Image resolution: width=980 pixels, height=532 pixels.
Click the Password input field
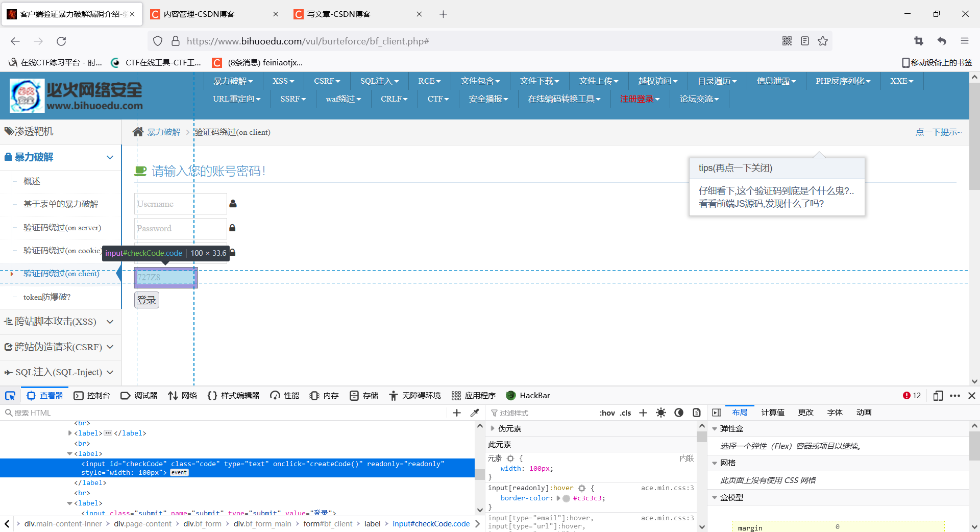click(x=180, y=228)
